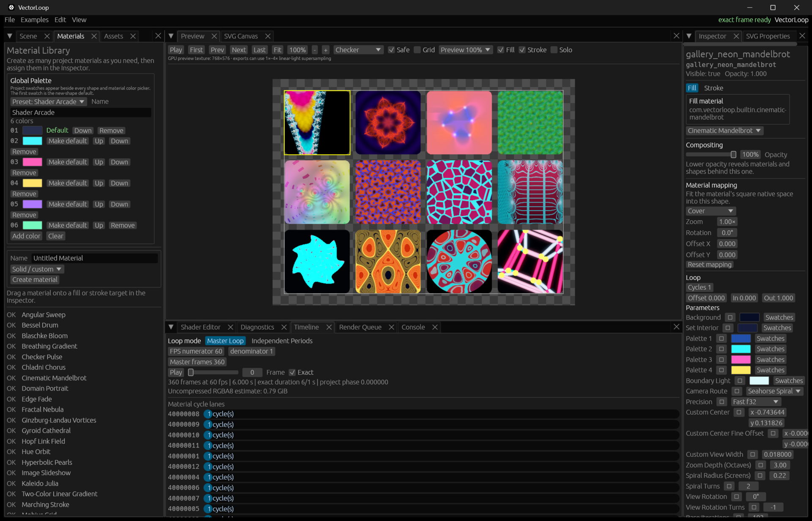Viewport: 812px width, 521px height.
Task: Toggle the Palette 1 animation box
Action: coord(721,338)
